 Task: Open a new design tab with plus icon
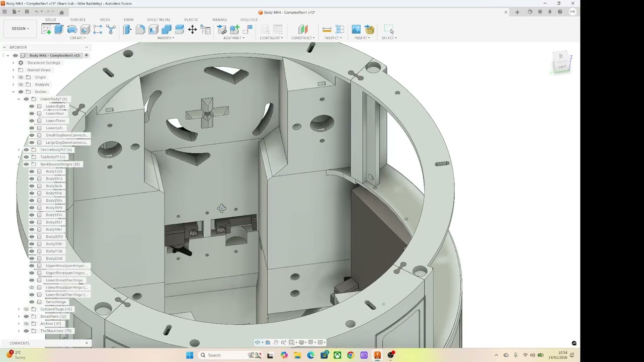[x=517, y=12]
